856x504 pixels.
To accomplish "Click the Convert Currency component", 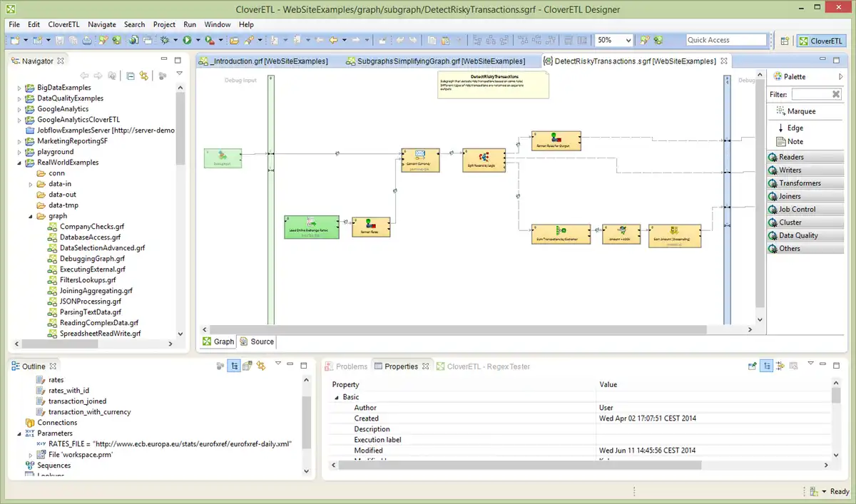I will pos(420,160).
